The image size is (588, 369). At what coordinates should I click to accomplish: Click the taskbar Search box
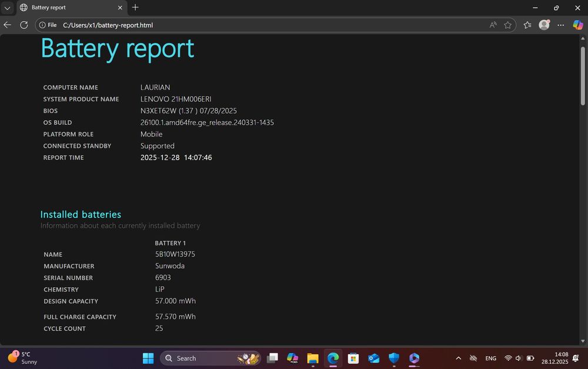point(211,358)
